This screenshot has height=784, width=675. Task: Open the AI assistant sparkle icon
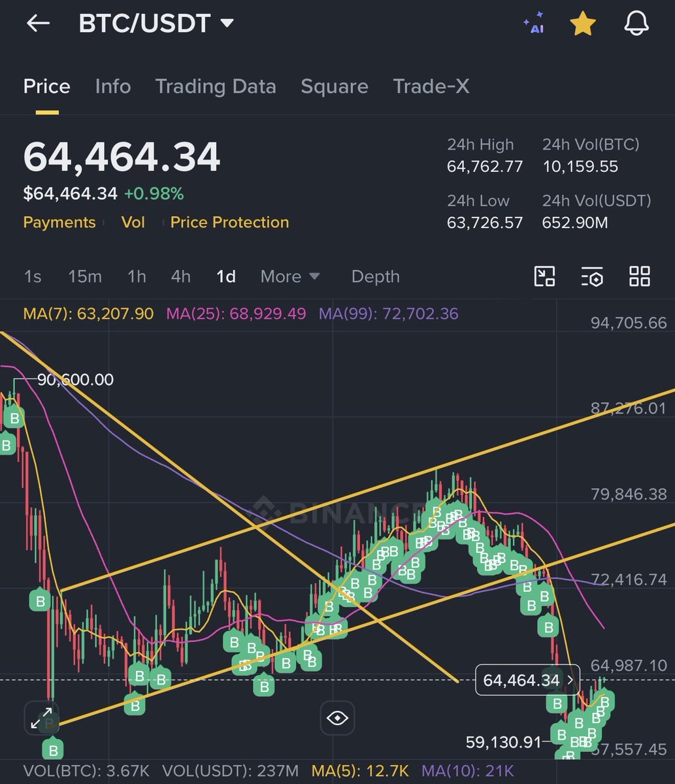(x=534, y=24)
